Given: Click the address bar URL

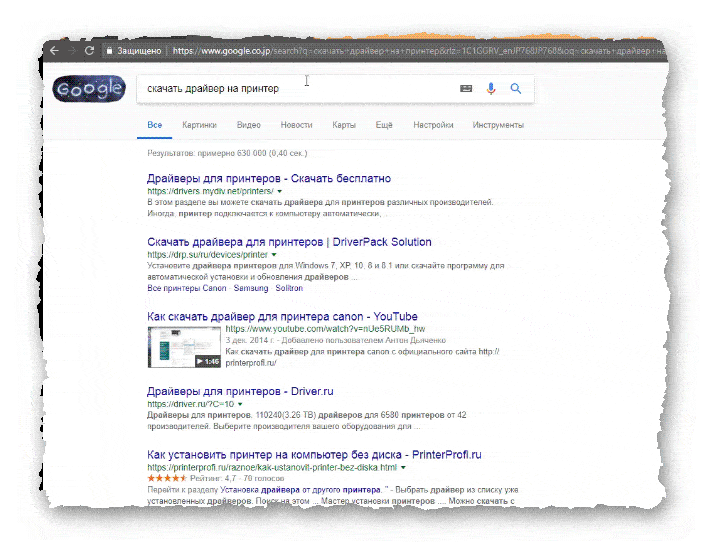Looking at the screenshot, I should tap(418, 51).
